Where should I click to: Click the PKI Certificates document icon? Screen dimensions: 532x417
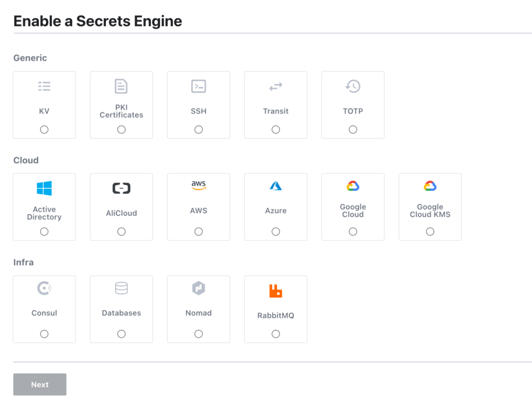pos(121,86)
